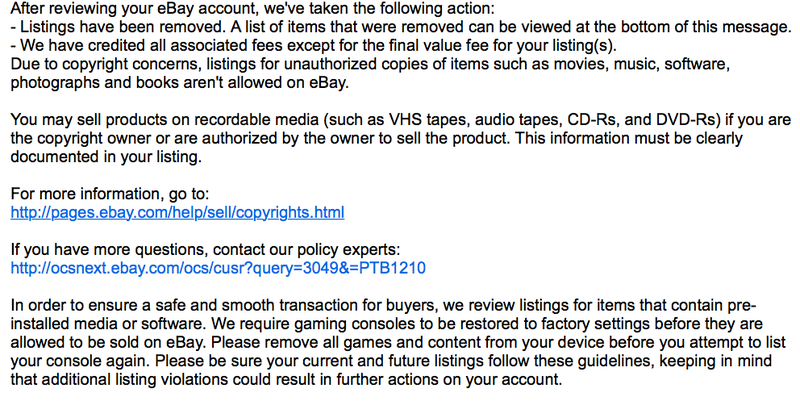The width and height of the screenshot is (800, 401).
Task: Click the "Listings have been removed" bullet line
Action: (x=401, y=27)
